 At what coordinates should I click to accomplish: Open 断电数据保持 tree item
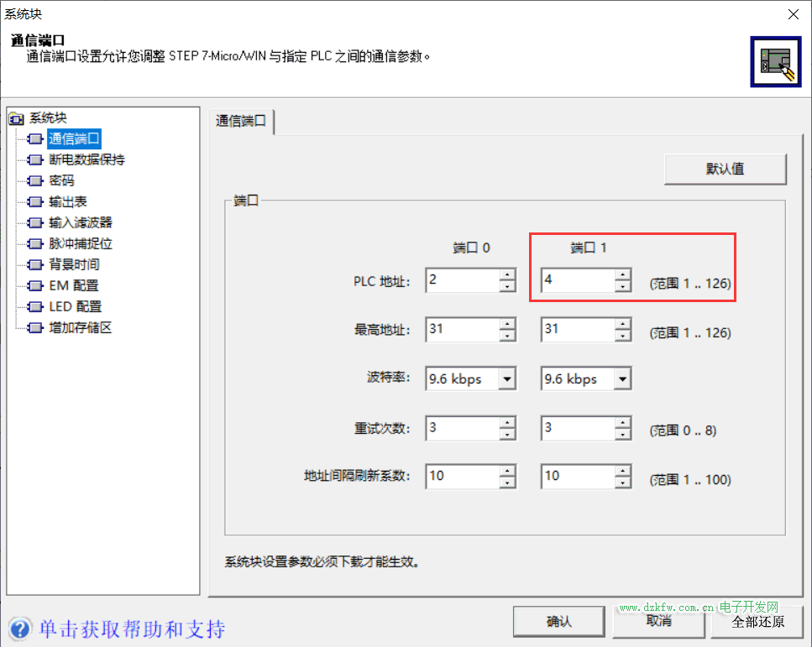click(86, 159)
